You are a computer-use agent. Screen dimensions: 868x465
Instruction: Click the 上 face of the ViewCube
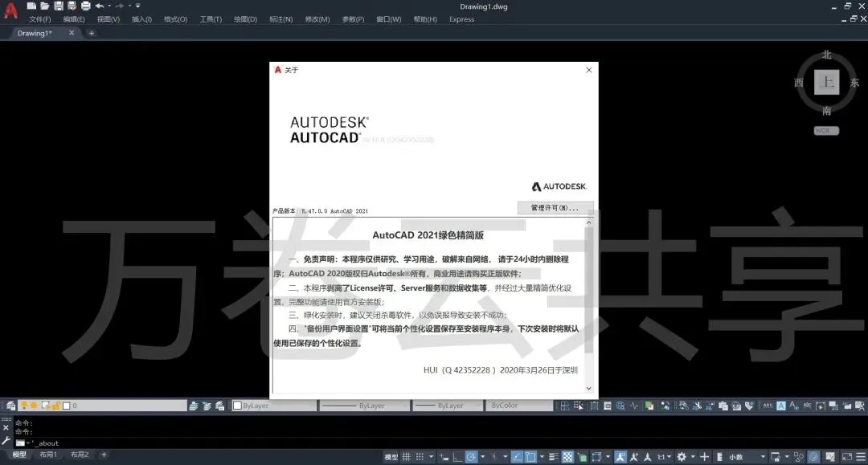(x=827, y=83)
